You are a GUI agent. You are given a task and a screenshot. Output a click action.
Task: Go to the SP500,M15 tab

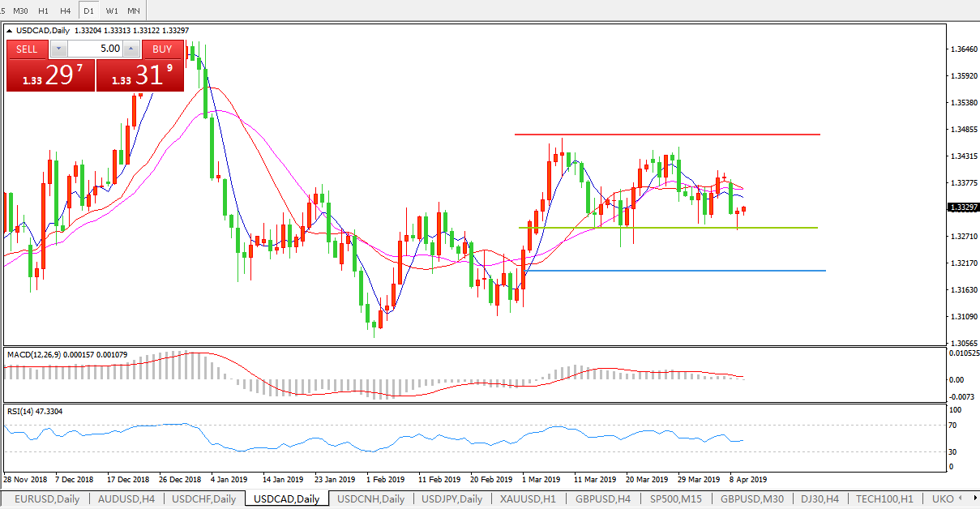[676, 499]
